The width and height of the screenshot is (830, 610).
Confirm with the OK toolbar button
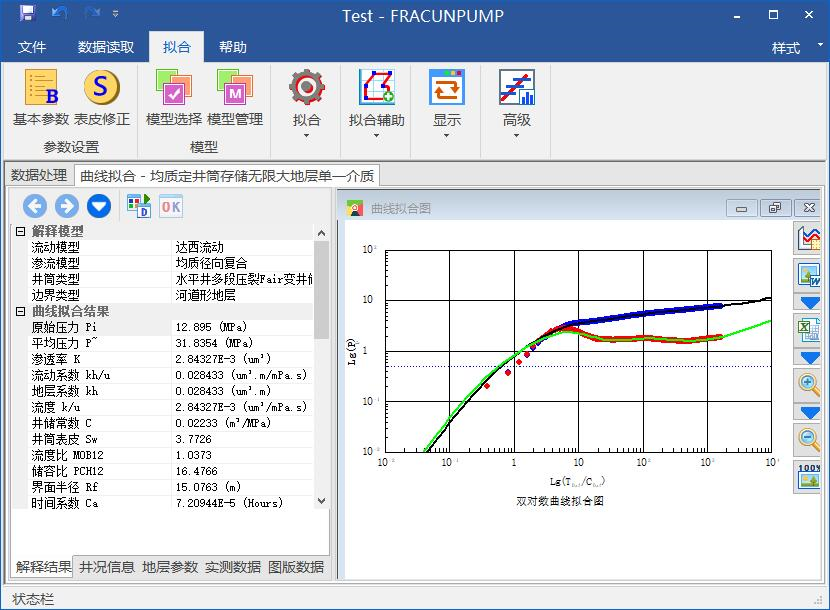click(x=170, y=206)
